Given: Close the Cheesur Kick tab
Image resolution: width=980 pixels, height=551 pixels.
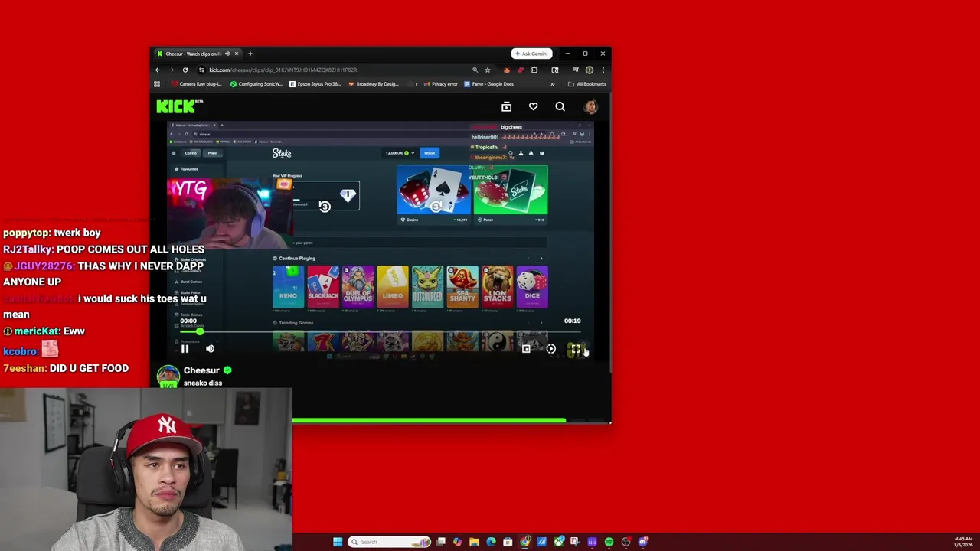Looking at the screenshot, I should click(x=237, y=54).
